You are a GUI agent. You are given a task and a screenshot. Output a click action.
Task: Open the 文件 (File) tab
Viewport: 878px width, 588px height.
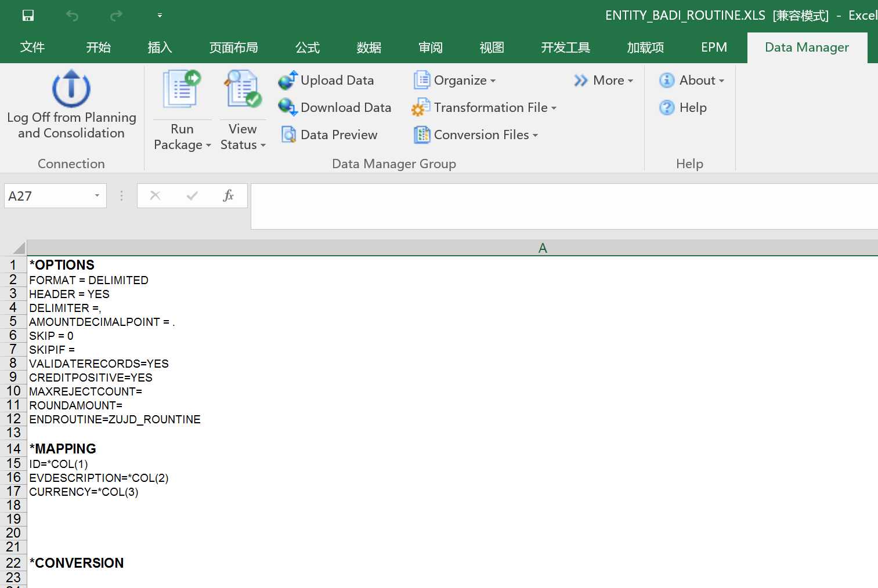(x=32, y=48)
